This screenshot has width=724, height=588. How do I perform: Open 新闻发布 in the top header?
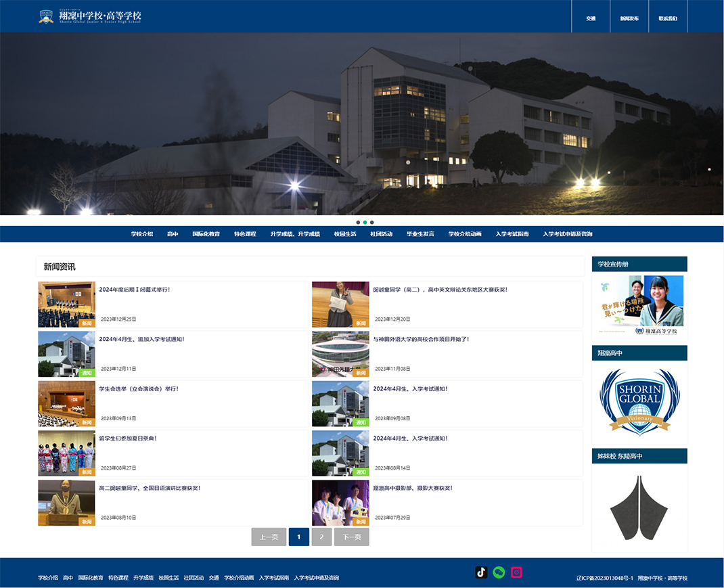tap(629, 18)
